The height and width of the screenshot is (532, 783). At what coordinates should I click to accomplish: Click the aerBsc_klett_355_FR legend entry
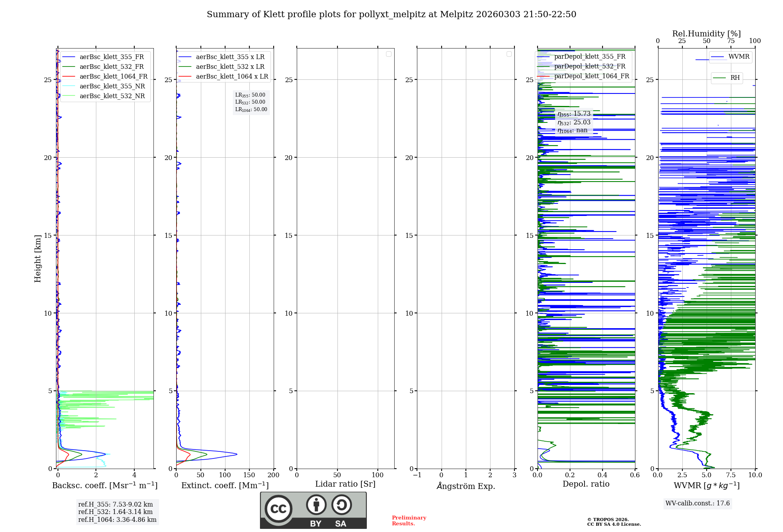coord(112,57)
